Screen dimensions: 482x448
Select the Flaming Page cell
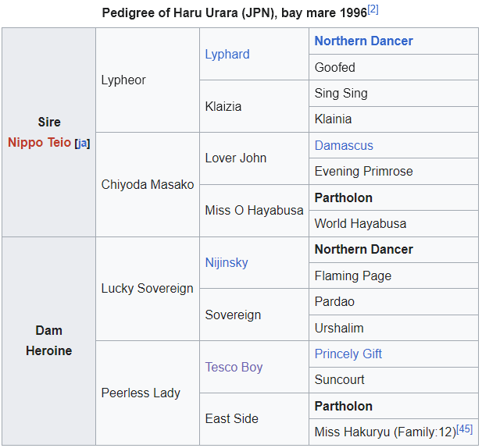[x=394, y=276]
